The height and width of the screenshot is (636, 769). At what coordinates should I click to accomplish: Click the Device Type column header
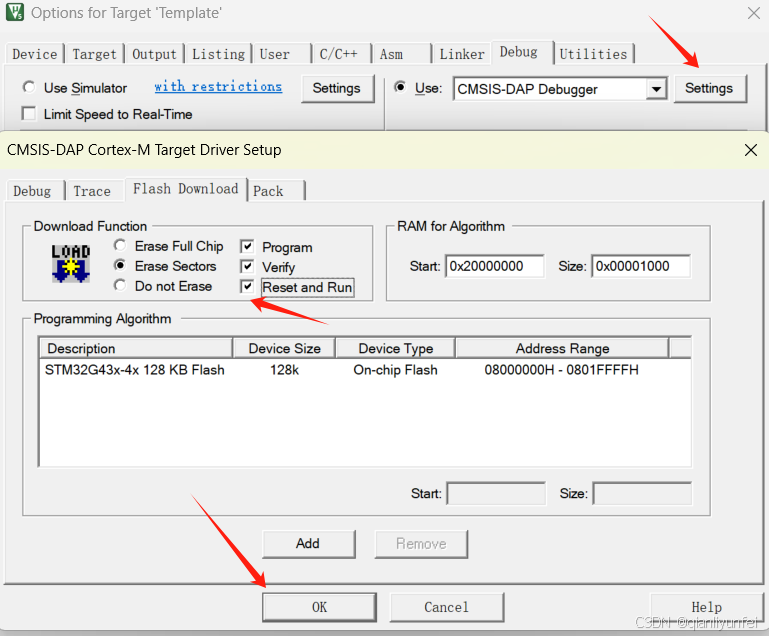(x=396, y=348)
